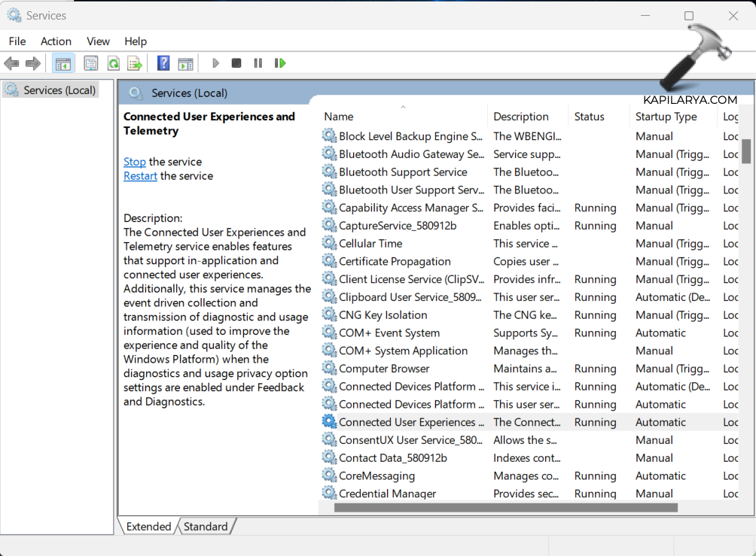Click the Export List toolbar icon
The height and width of the screenshot is (556, 756).
pos(135,64)
